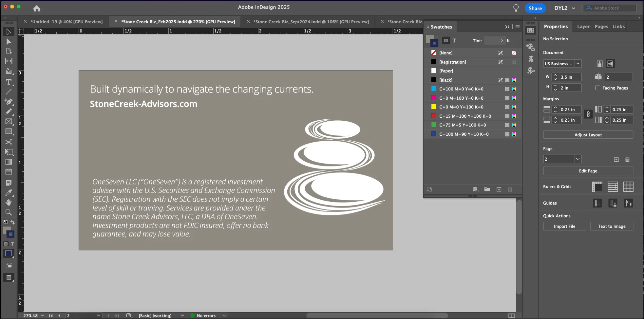Select the Gap tool
Viewport: 644px width, 319px height.
pos(9,61)
